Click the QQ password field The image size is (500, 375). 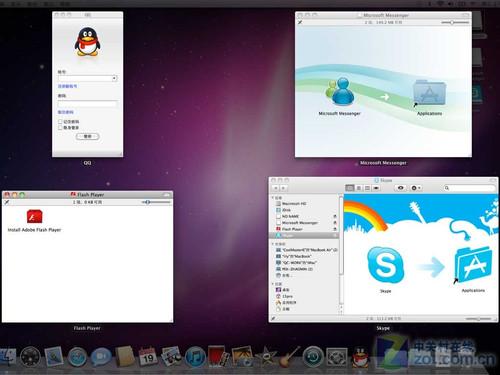(x=87, y=104)
